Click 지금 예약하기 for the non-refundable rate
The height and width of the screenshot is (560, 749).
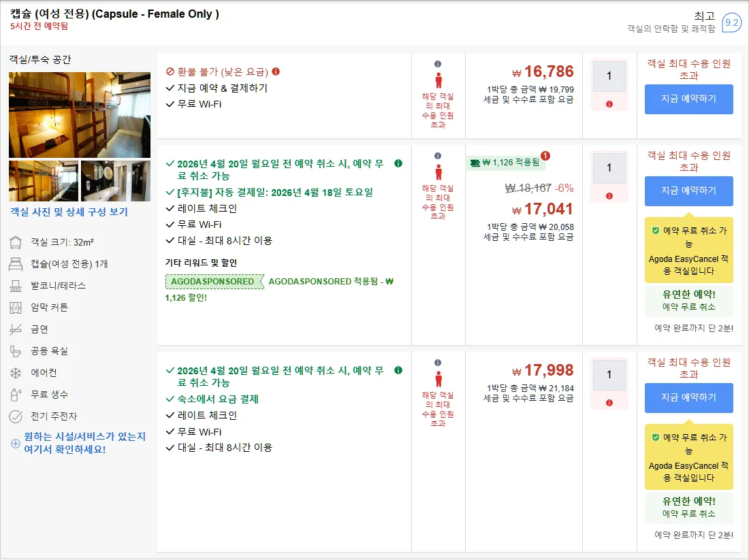[688, 99]
